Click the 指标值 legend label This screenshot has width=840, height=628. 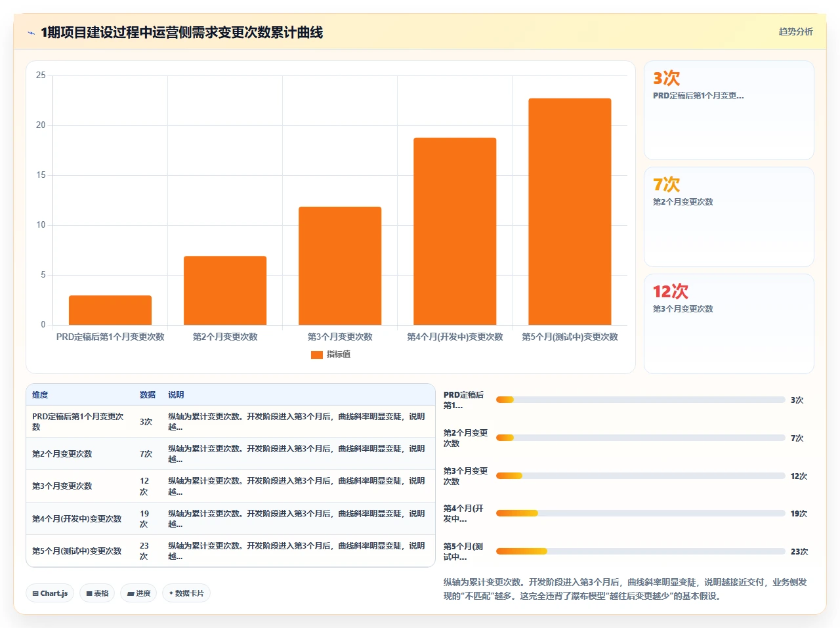click(x=339, y=354)
